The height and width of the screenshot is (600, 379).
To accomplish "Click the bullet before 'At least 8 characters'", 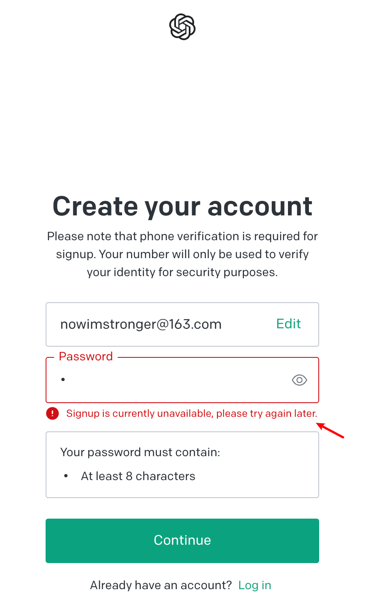I will coord(66,476).
